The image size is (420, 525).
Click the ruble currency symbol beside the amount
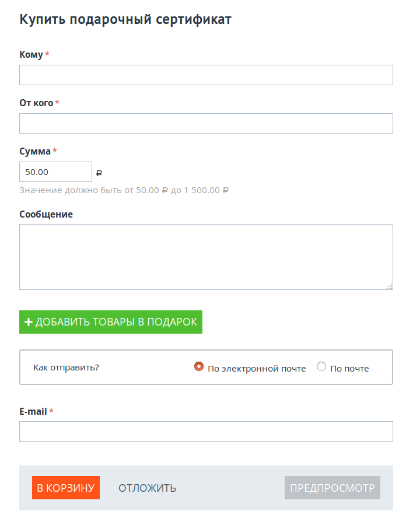point(99,173)
